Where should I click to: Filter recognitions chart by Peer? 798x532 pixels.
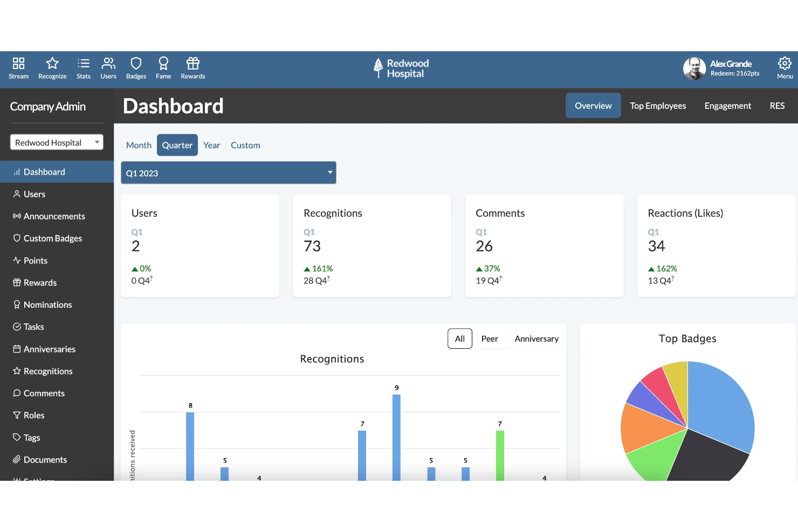click(x=490, y=339)
